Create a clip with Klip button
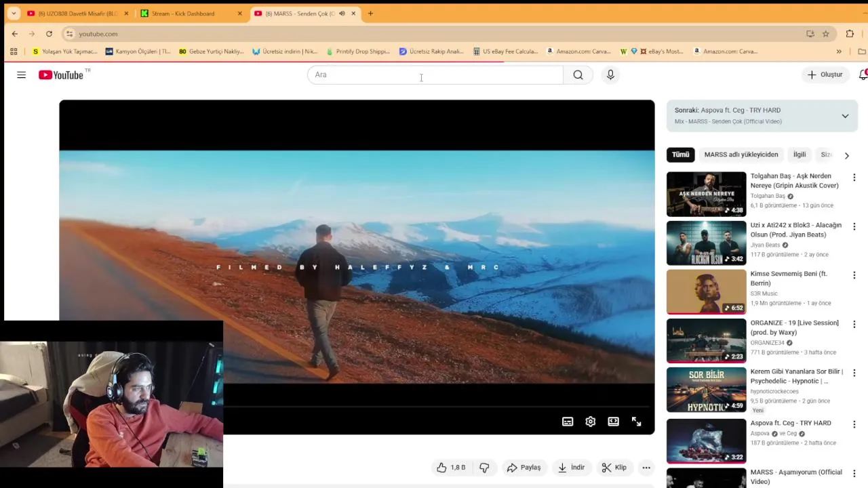The height and width of the screenshot is (488, 868). tap(614, 468)
